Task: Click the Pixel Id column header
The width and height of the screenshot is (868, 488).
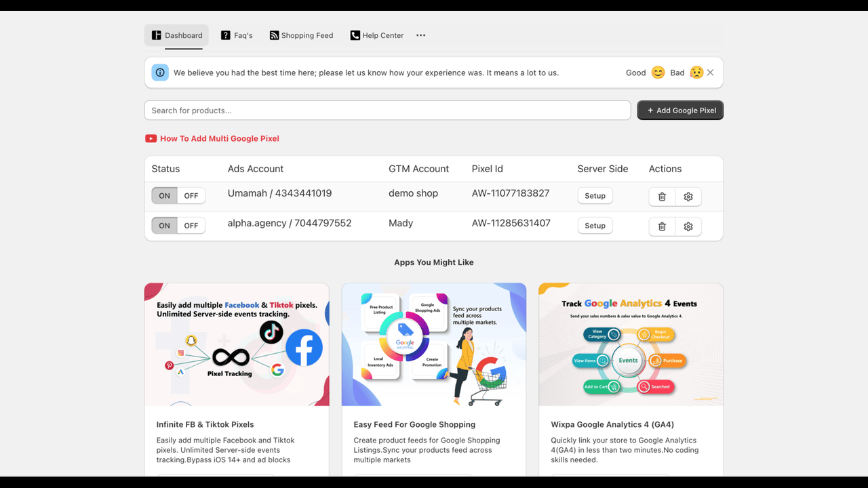Action: click(x=488, y=169)
